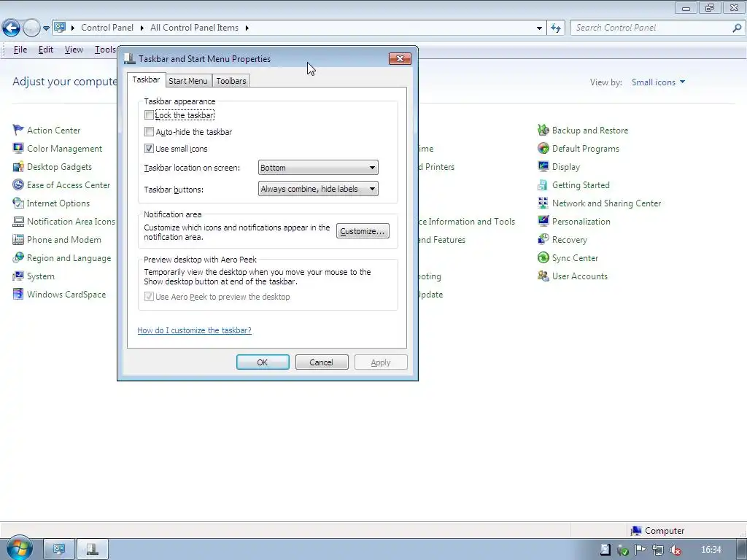This screenshot has height=560, width=747.
Task: Open the Tools menu
Action: point(105,50)
